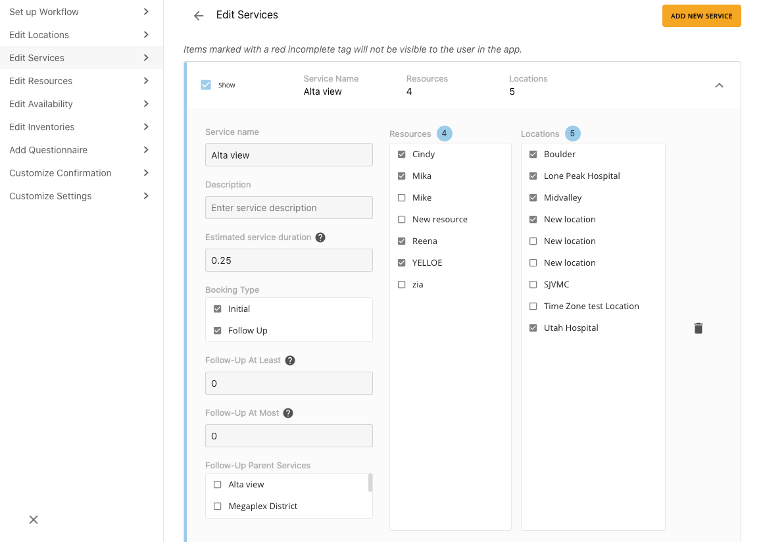This screenshot has width=762, height=543.
Task: Expand the Edit Inventories chevron
Action: (x=146, y=127)
